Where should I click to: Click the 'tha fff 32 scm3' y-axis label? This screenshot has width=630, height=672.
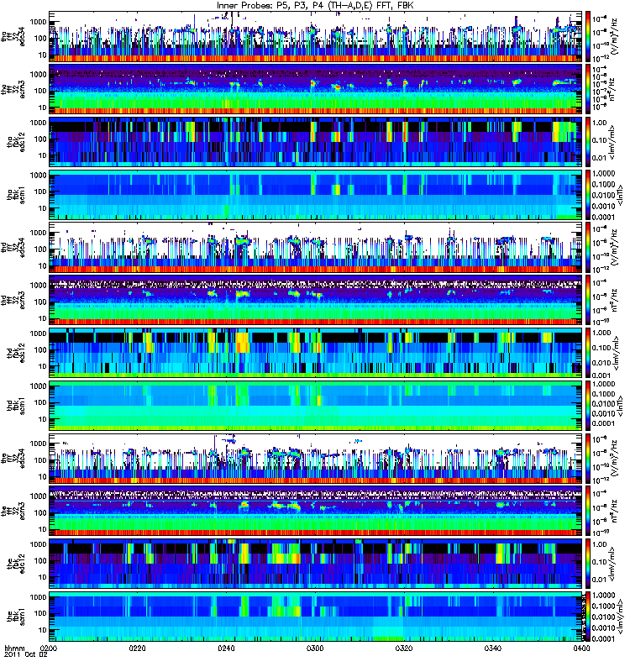point(13,90)
